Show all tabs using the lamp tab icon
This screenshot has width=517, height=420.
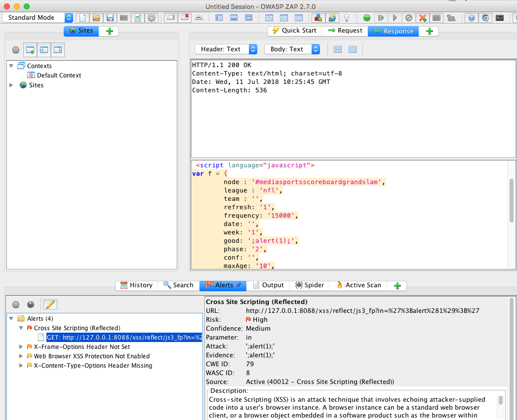[171, 17]
